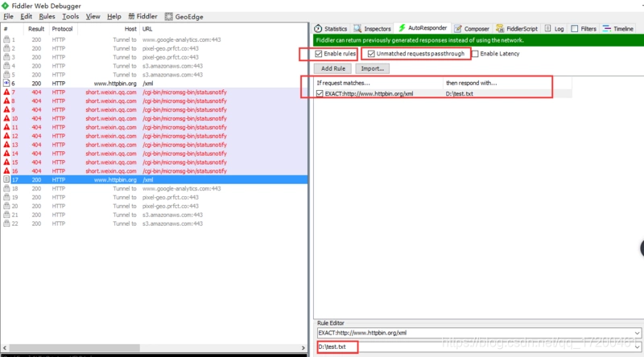Click the 'If request matches...' column header
This screenshot has height=357, width=644.
pyautogui.click(x=378, y=83)
